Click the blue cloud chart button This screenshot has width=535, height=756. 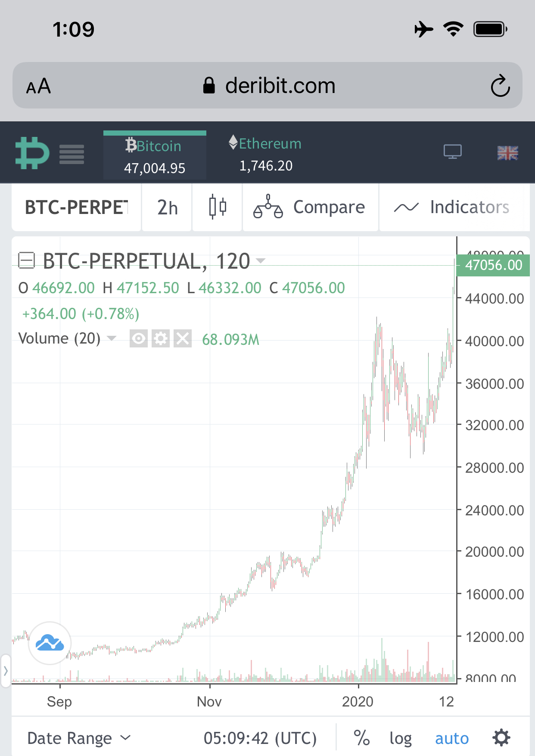click(50, 643)
